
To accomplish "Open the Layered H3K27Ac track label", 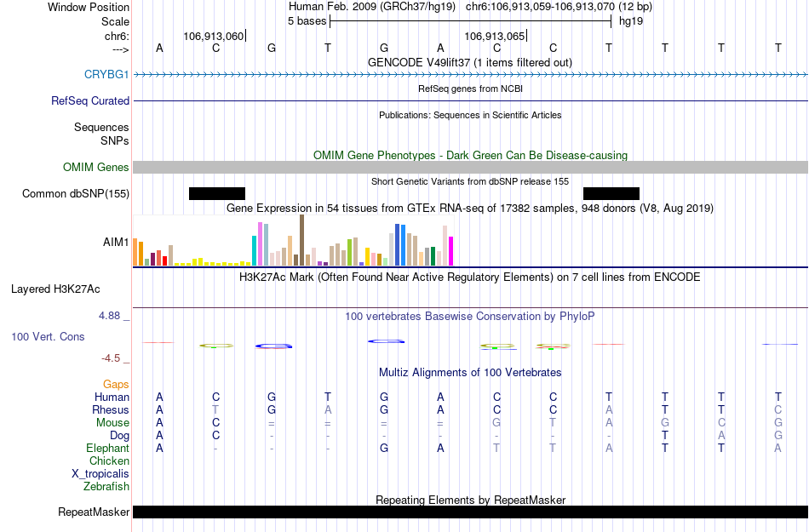I will [55, 289].
